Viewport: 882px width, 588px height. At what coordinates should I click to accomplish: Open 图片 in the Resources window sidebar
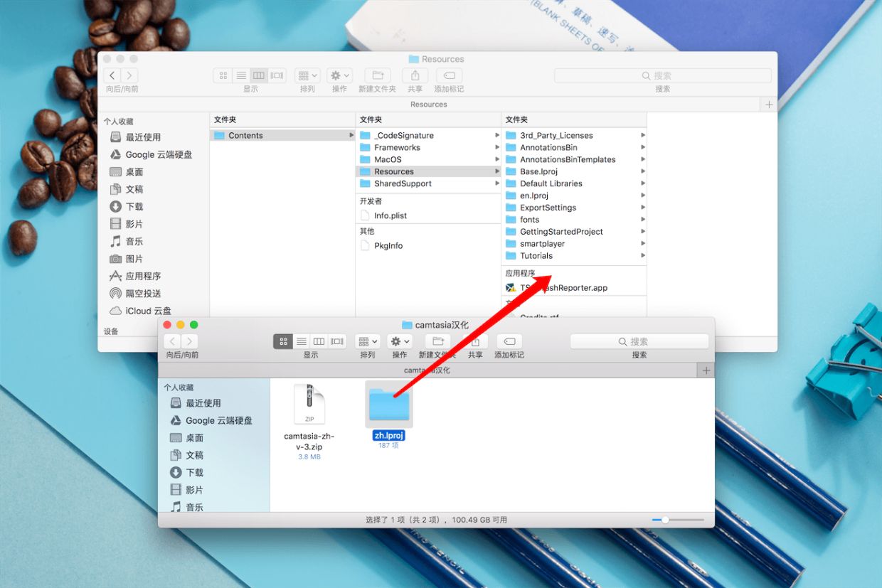[127, 259]
